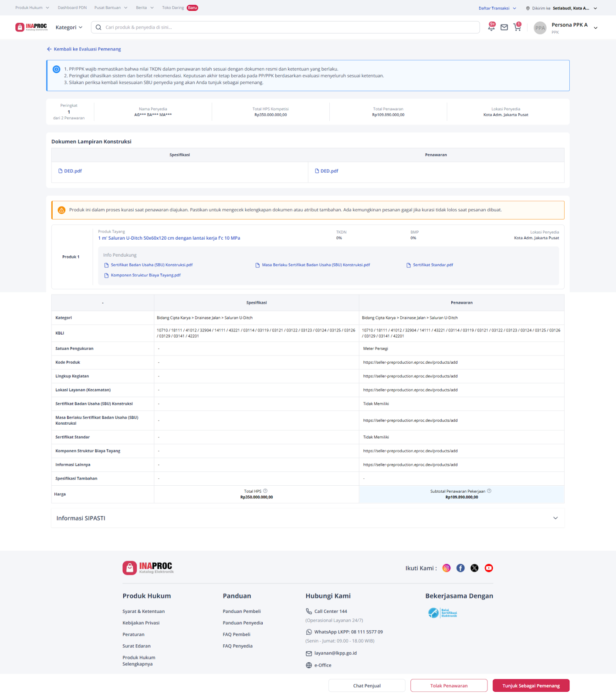Click the WhatsApp icon in footer
The width and height of the screenshot is (616, 697).
[309, 632]
